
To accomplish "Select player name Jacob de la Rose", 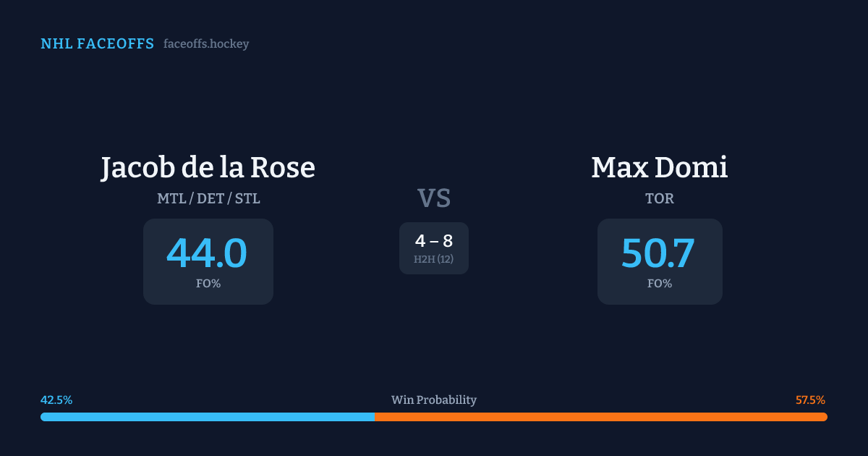I will point(208,168).
